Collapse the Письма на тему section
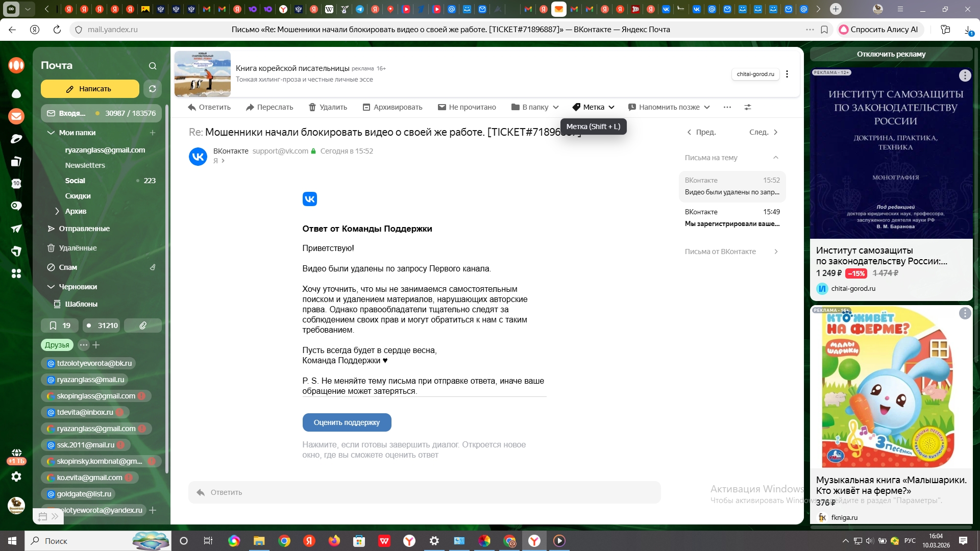 coord(776,158)
